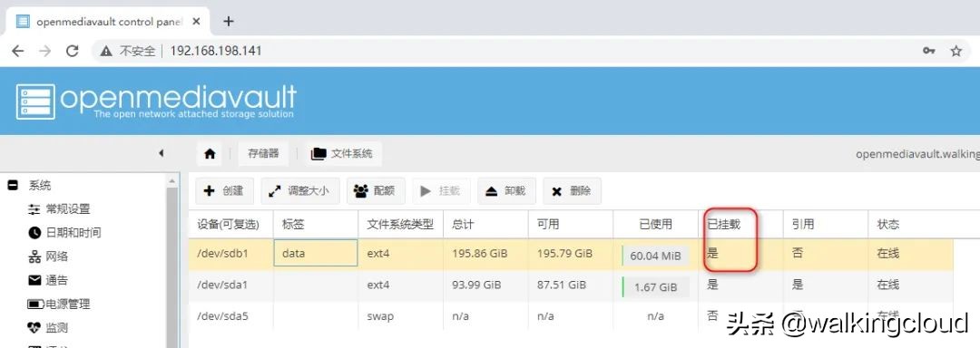Click the 60.04 MiB usage bar
The width and height of the screenshot is (980, 348).
coord(656,255)
